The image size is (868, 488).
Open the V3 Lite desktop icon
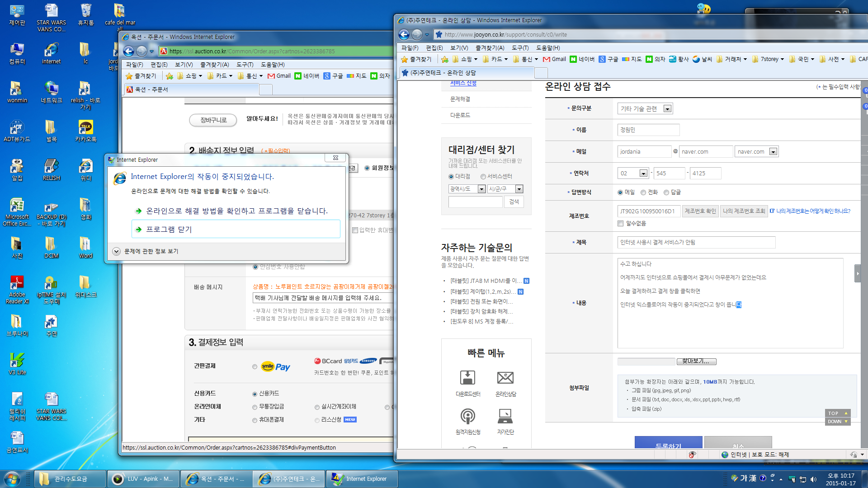(17, 364)
